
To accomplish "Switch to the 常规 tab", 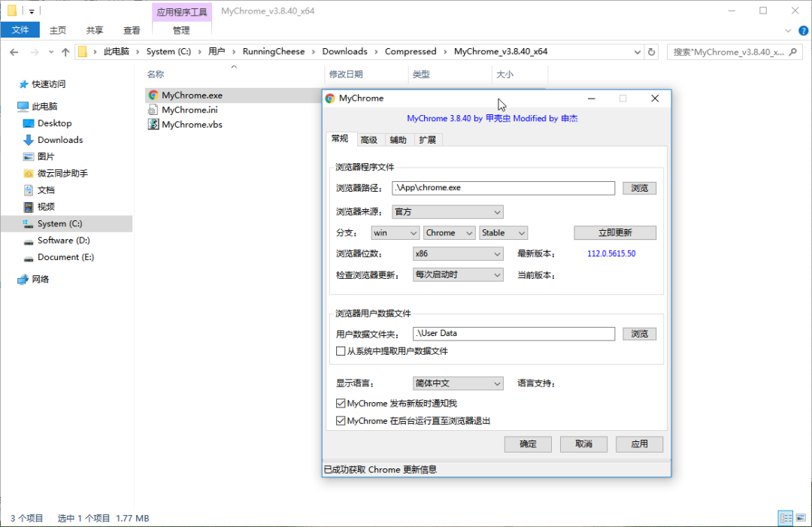I will [340, 139].
